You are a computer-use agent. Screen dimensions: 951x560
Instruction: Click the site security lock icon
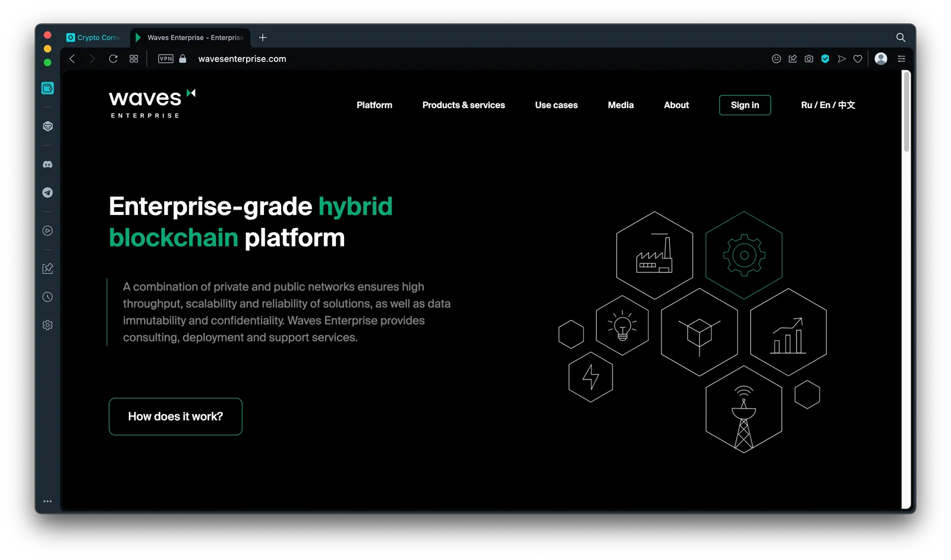coord(183,59)
